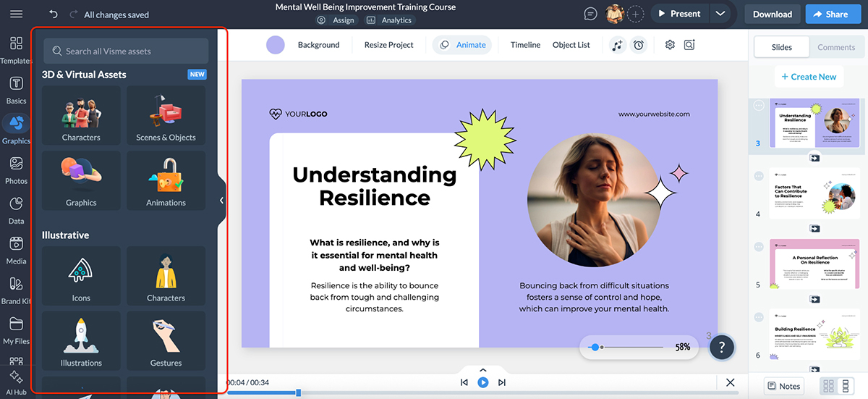Switch to the Slides tab
This screenshot has height=399, width=868.
pos(782,47)
